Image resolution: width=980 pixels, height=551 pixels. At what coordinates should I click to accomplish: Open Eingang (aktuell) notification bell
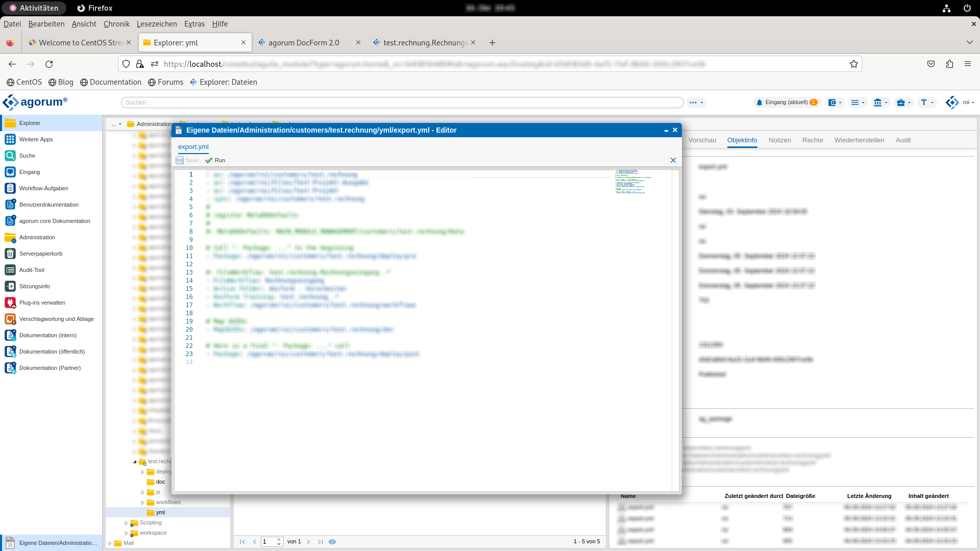pyautogui.click(x=787, y=103)
